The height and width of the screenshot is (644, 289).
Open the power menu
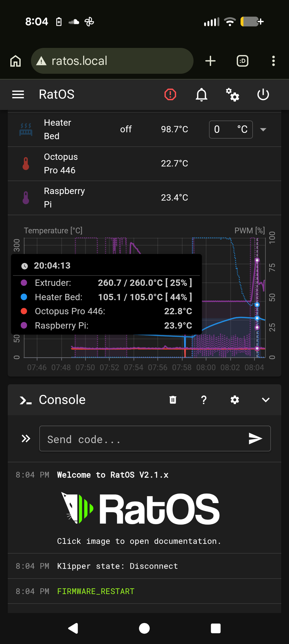click(x=263, y=95)
